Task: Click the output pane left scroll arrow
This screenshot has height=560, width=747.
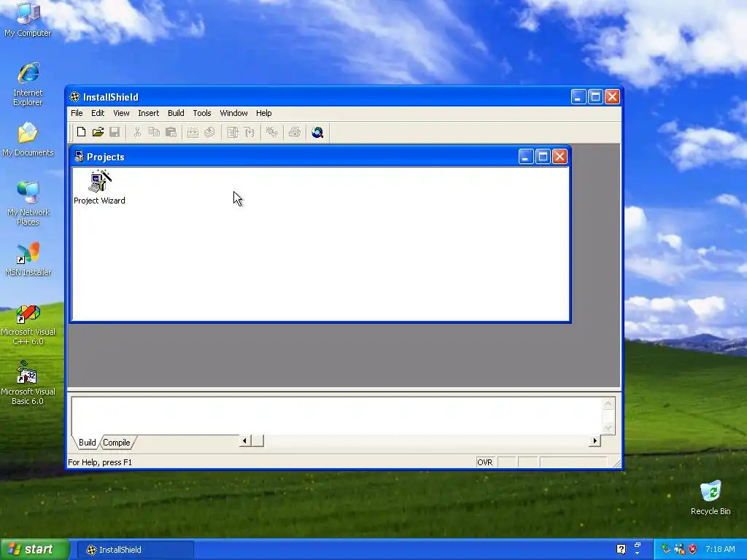Action: point(245,441)
